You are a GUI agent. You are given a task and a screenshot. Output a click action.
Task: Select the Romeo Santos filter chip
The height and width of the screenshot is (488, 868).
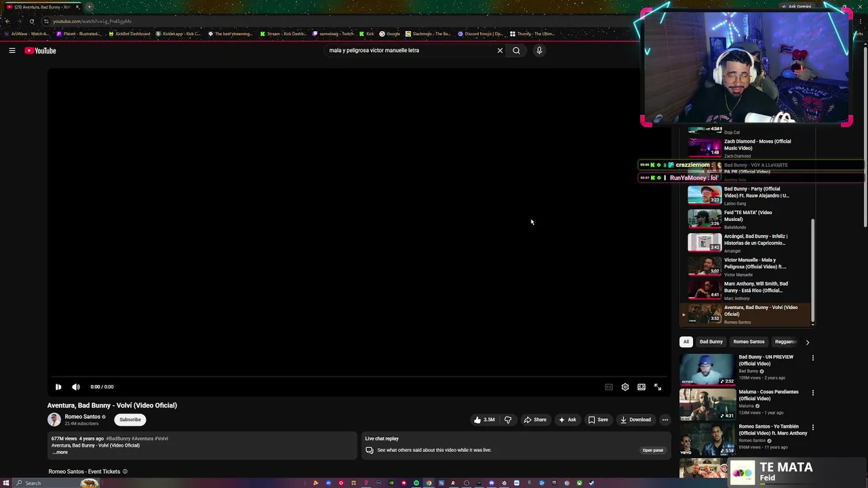(749, 342)
